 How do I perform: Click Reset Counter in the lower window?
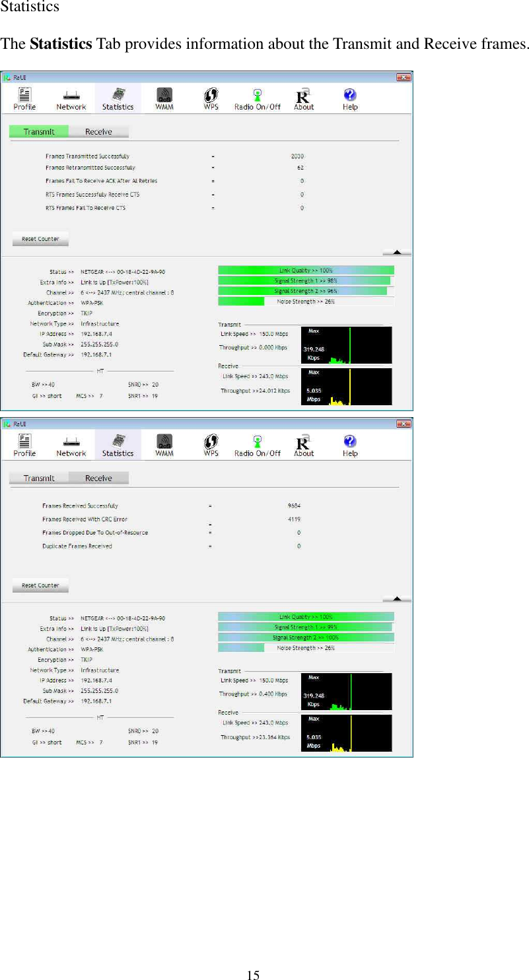[40, 585]
